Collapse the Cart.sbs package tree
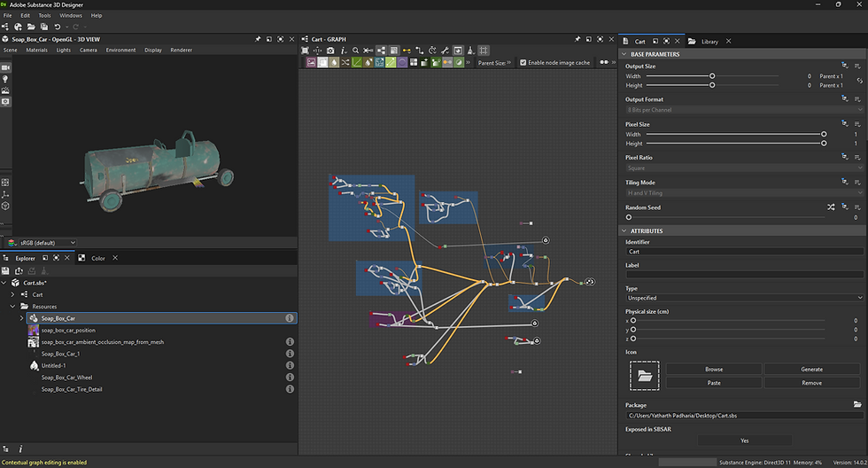 (4, 283)
